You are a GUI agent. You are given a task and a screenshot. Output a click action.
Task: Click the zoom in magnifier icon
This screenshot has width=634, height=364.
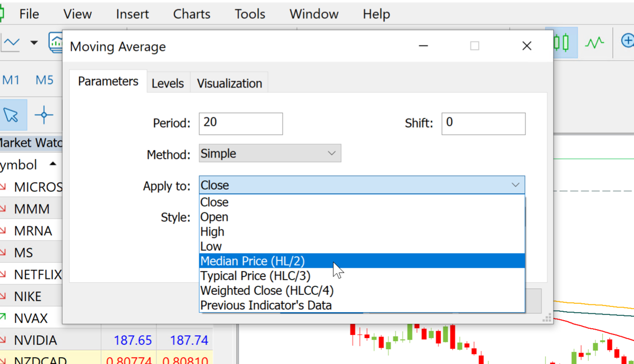point(627,42)
